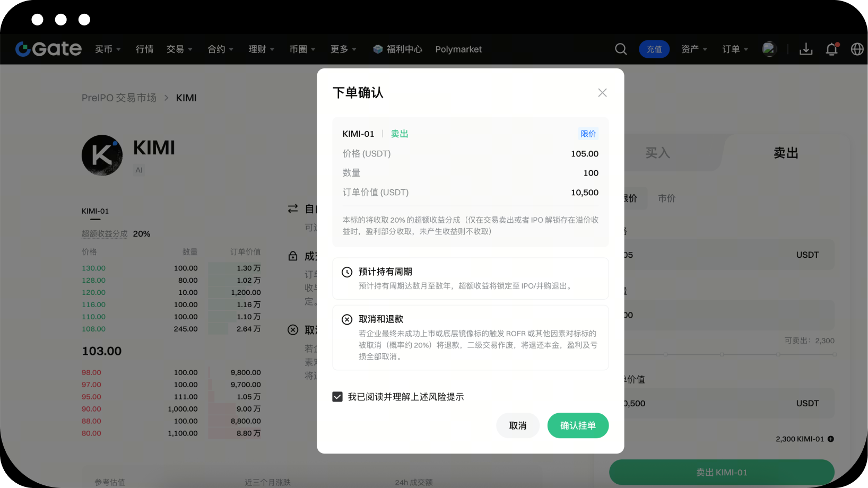This screenshot has width=868, height=488.
Task: Select the 130.00 ask price row
Action: pos(171,268)
